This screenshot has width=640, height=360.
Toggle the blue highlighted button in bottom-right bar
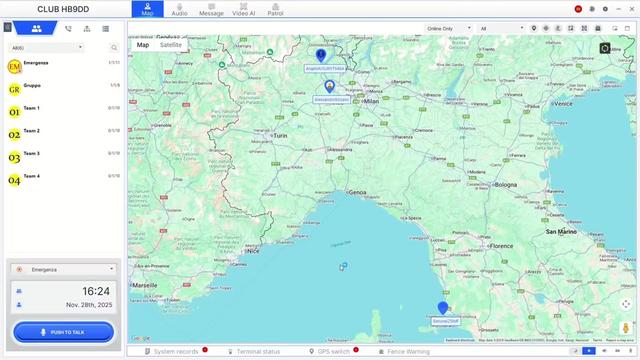coord(589,351)
